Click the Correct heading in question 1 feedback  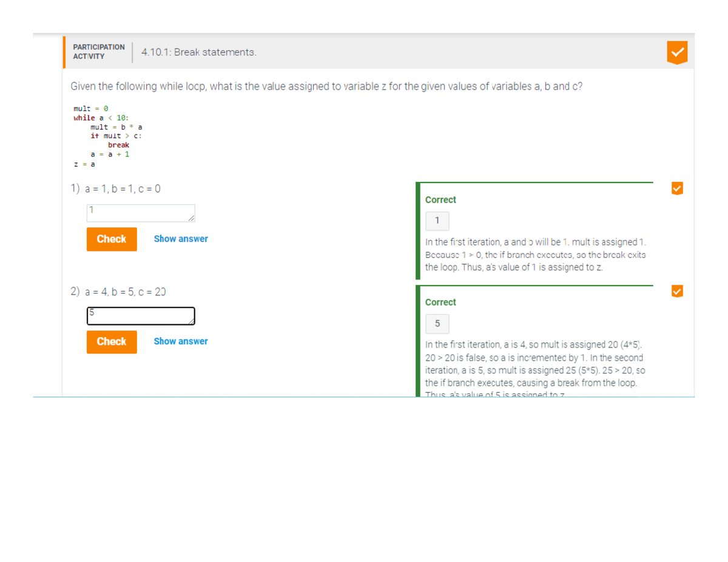pyautogui.click(x=440, y=199)
